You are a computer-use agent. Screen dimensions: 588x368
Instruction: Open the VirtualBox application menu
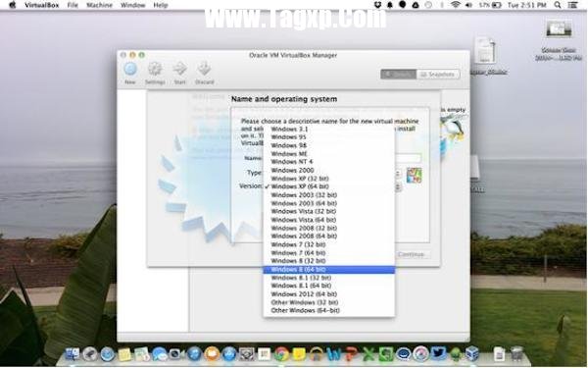pos(41,5)
